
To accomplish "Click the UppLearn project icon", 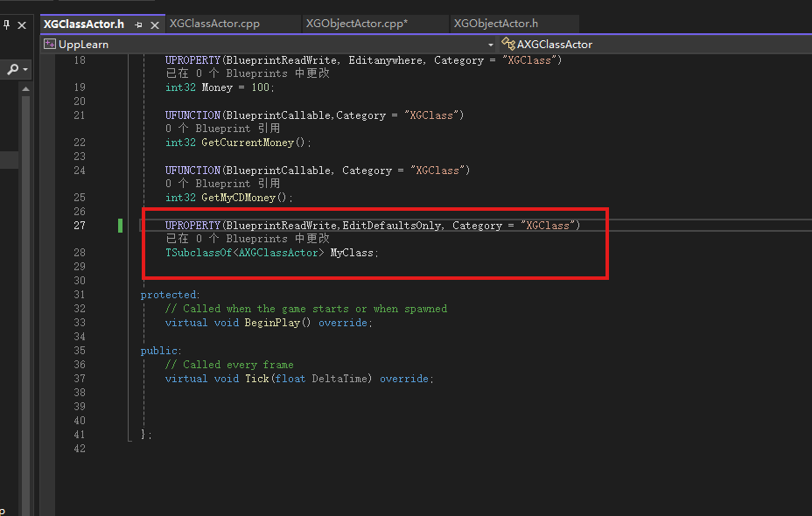I will tap(50, 44).
